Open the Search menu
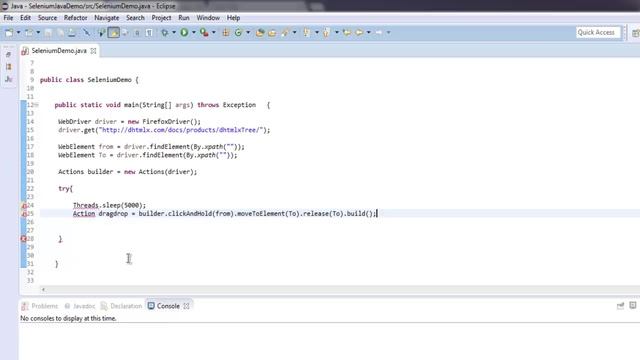The image size is (640, 360). pyautogui.click(x=135, y=18)
